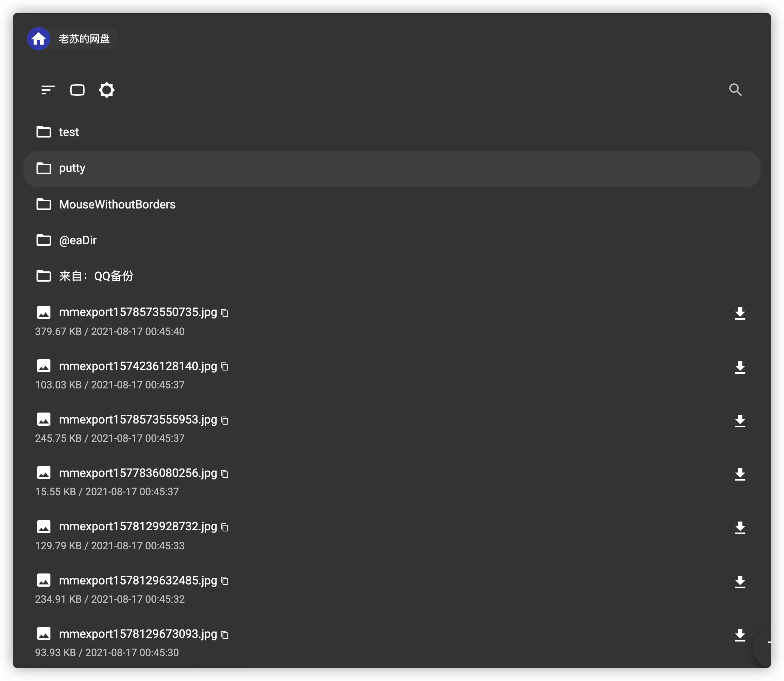784x681 pixels.
Task: Open the 来自：QQ备份 folder
Action: [x=96, y=276]
